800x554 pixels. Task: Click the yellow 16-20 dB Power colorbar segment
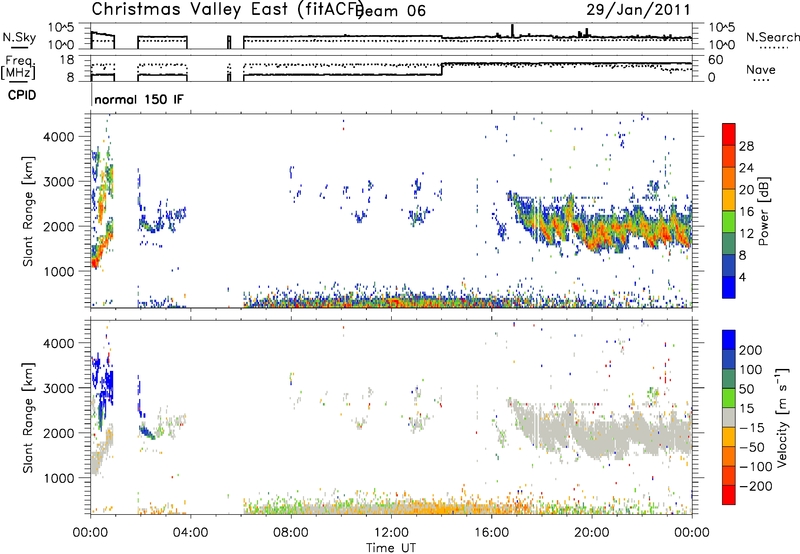pyautogui.click(x=729, y=199)
